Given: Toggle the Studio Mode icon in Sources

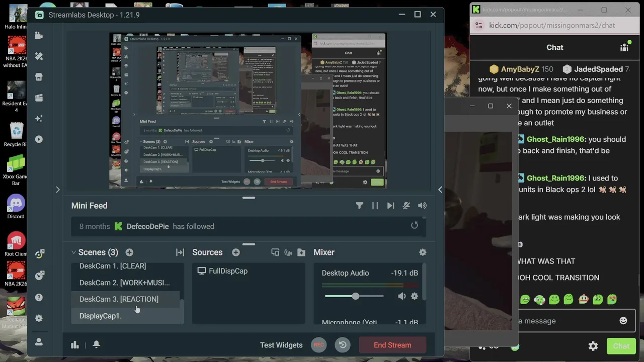Looking at the screenshot, I should coord(288,252).
